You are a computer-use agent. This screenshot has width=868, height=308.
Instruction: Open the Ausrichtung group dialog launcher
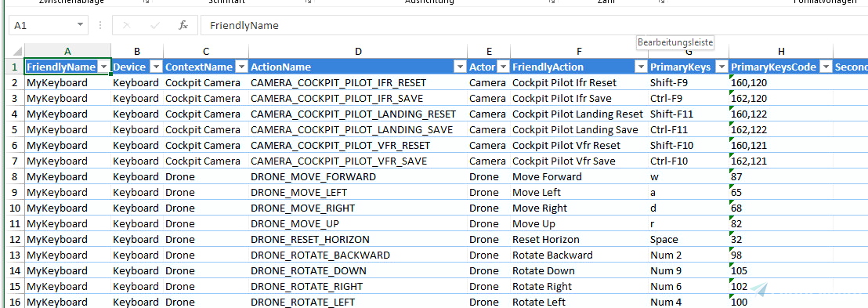(x=552, y=2)
